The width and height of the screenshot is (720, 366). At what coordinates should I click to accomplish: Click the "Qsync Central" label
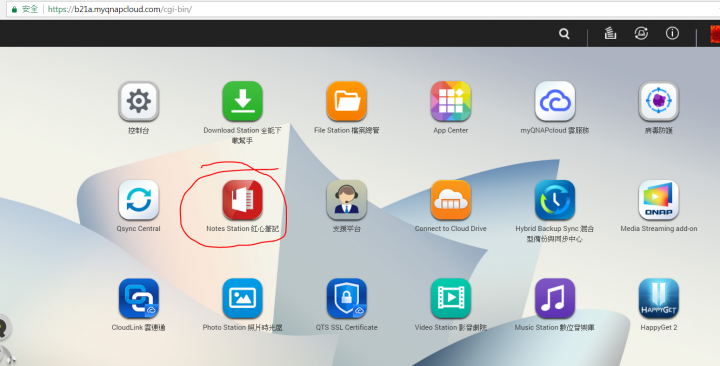(x=139, y=229)
